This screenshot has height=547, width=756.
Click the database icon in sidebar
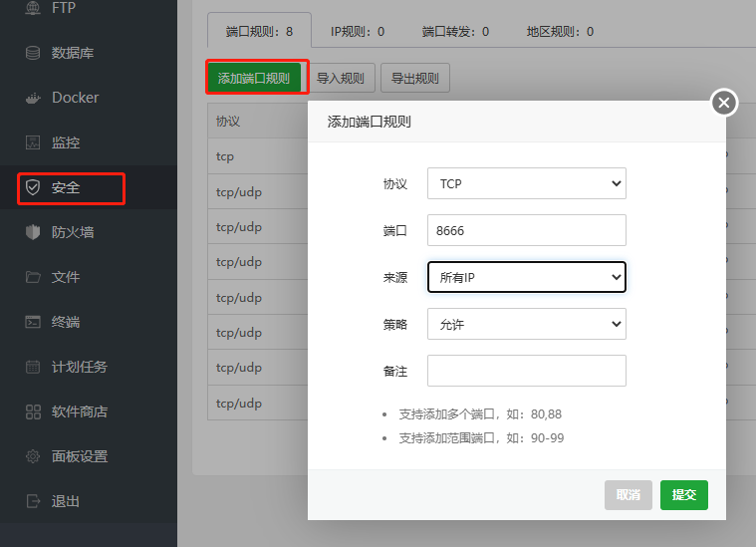point(33,53)
